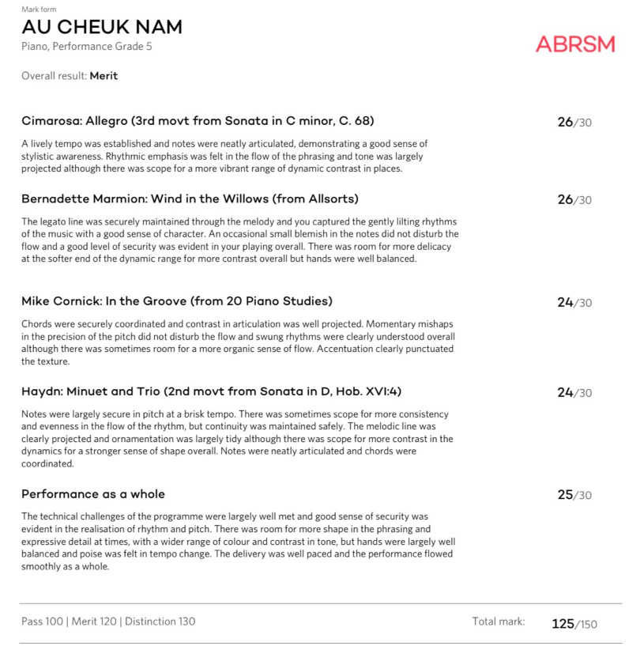This screenshot has height=665, width=644.
Task: Click the Wind in the Willows comment paragraph
Action: coord(239,240)
